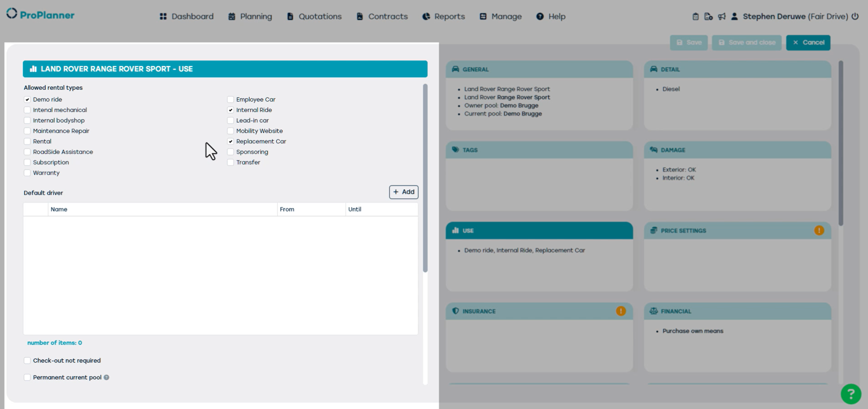
Task: Click the power logout icon
Action: (855, 16)
